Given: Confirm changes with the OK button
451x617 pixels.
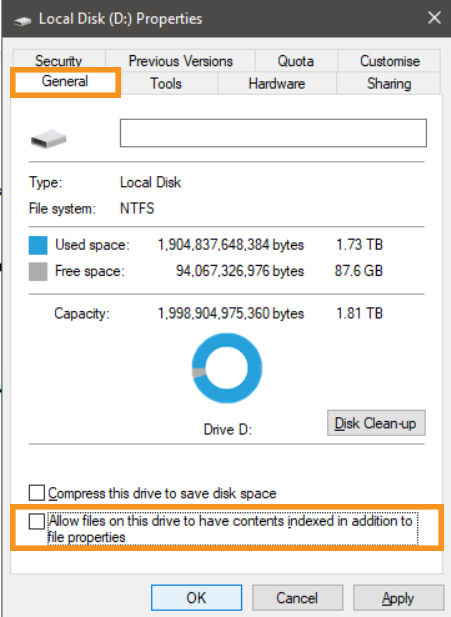Looking at the screenshot, I should [x=196, y=598].
